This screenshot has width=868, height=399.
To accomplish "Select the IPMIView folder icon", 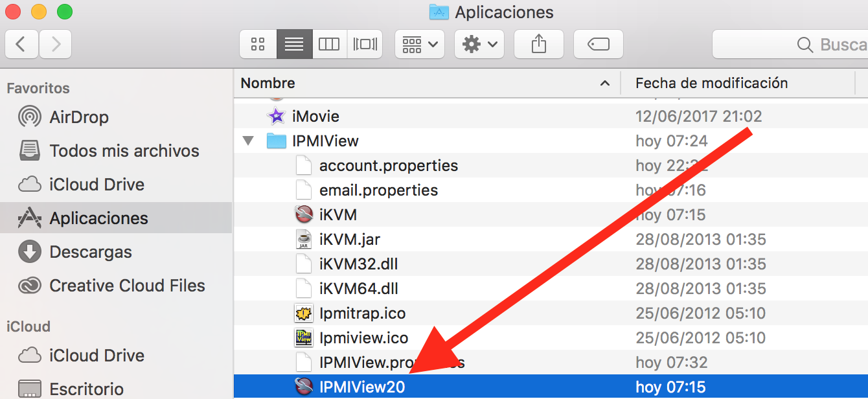I will tap(277, 141).
